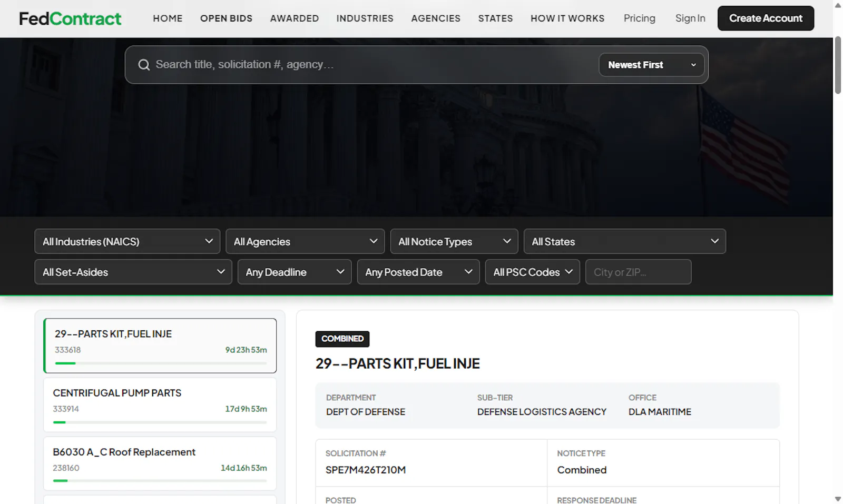Open the AWARDED section
Screen dimensions: 843x504
295,18
